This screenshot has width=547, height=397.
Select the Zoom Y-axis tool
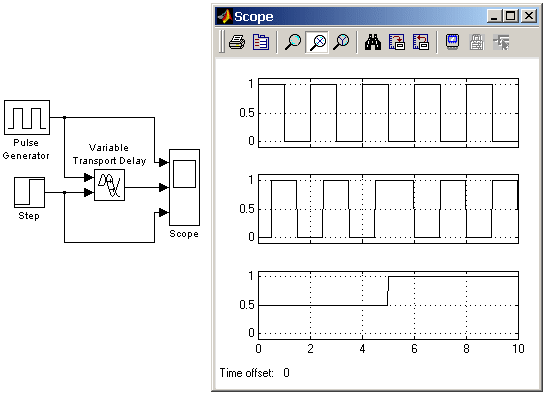pos(341,43)
